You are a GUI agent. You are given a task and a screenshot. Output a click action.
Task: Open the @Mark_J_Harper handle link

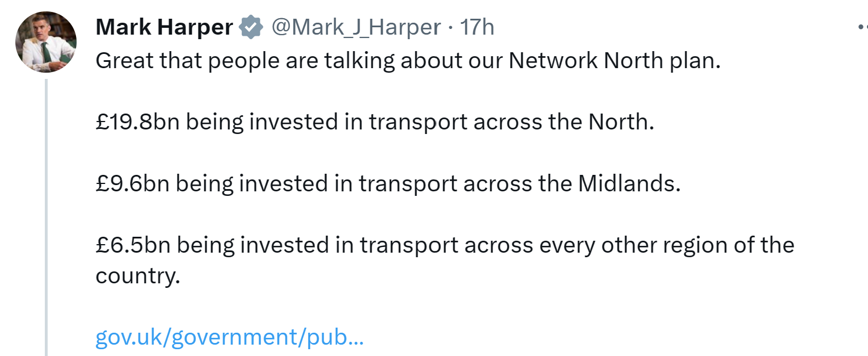(x=356, y=27)
